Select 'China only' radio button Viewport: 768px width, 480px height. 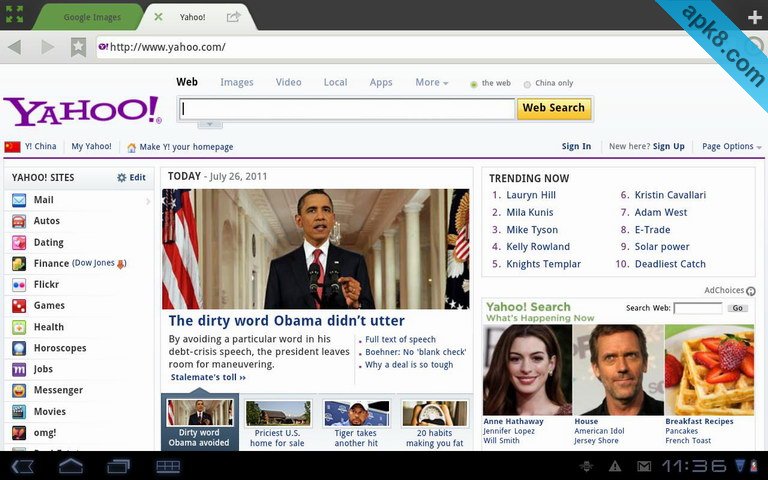tap(527, 84)
